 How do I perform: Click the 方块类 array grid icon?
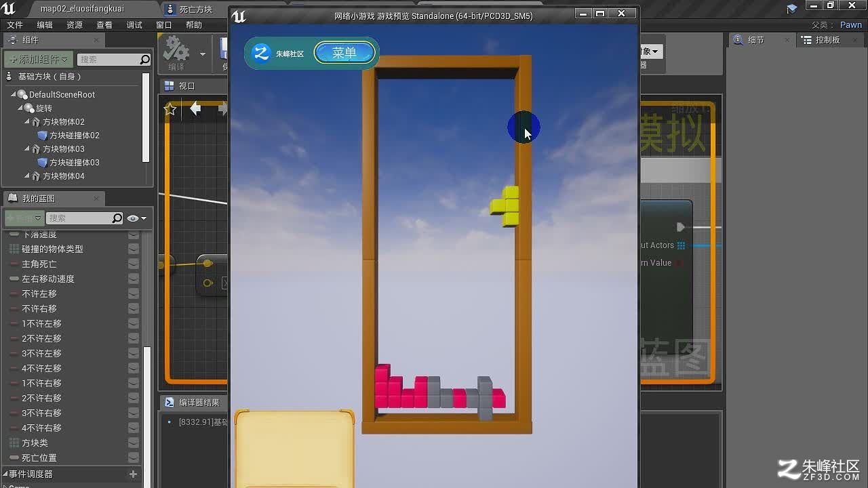click(x=14, y=443)
